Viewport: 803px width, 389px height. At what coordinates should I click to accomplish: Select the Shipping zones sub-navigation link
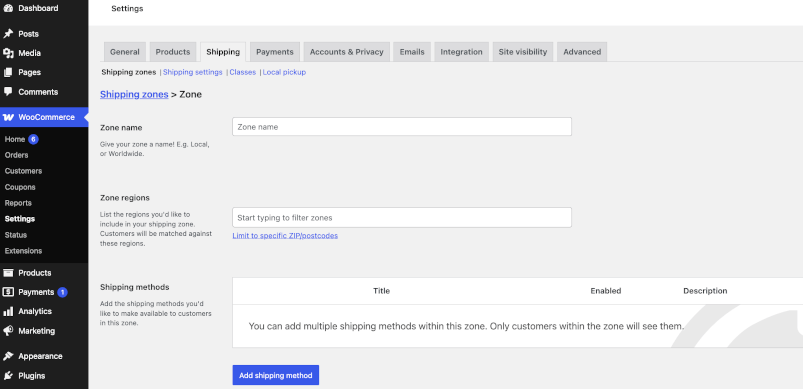coord(129,72)
